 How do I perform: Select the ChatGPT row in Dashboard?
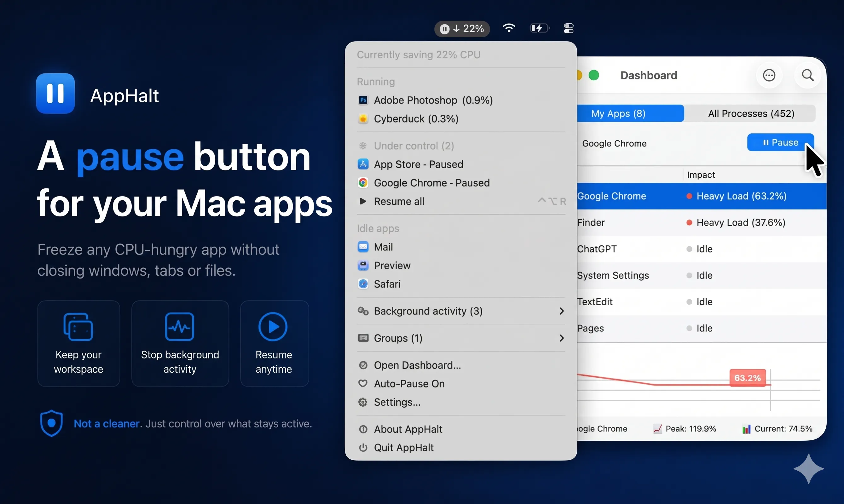click(x=702, y=249)
